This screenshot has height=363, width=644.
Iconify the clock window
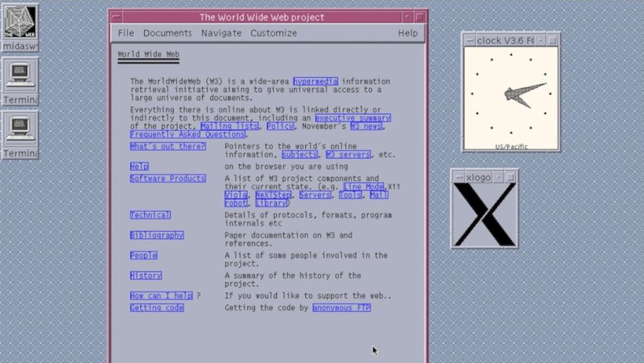[540, 40]
